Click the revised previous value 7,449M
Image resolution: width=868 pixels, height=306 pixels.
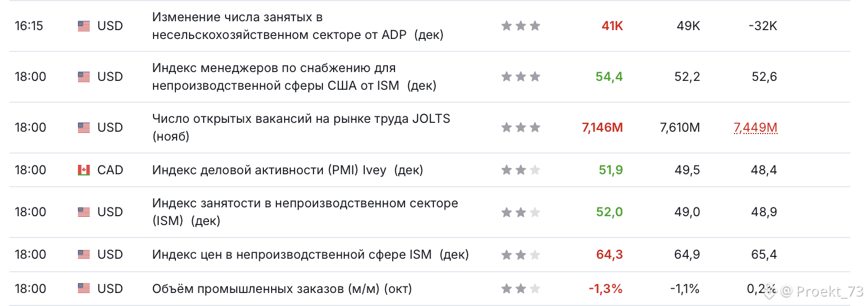[x=755, y=128]
